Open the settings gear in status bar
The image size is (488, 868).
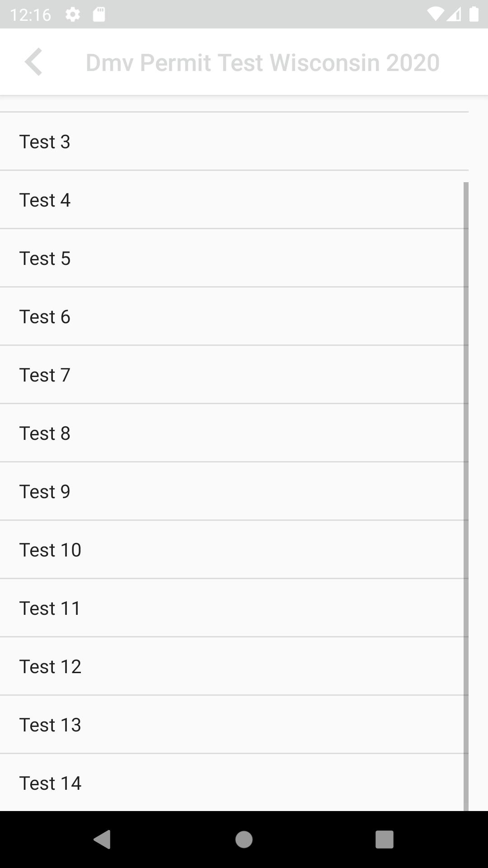pyautogui.click(x=73, y=14)
